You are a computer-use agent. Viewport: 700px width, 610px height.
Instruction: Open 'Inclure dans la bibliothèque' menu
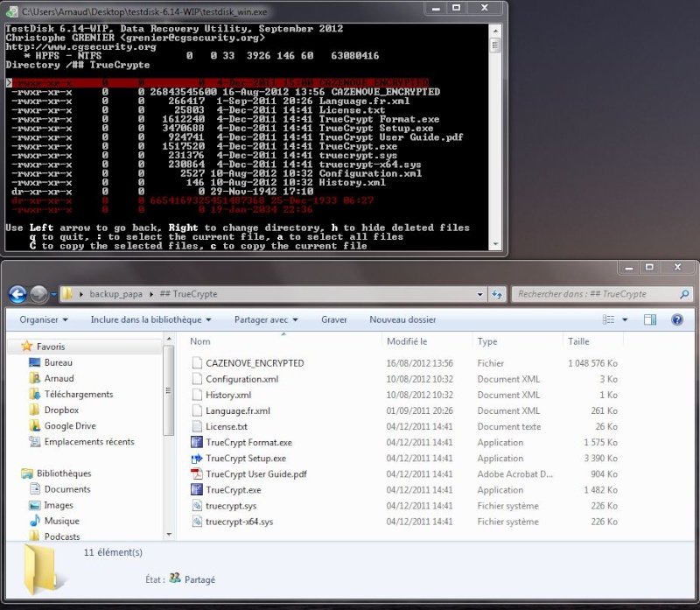150,319
